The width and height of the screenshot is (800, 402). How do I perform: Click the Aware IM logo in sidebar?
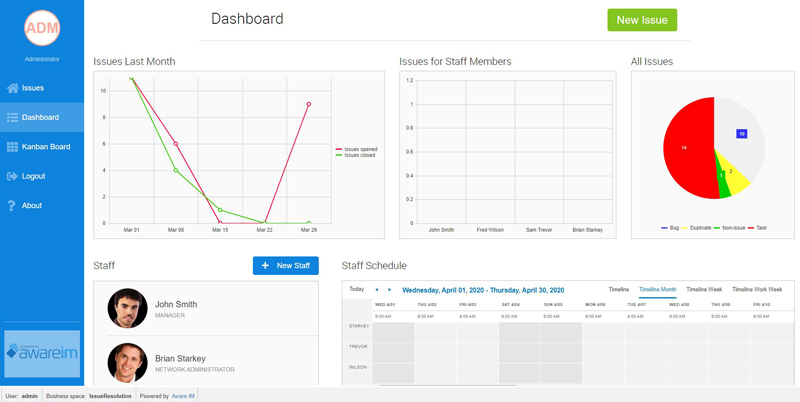click(42, 354)
